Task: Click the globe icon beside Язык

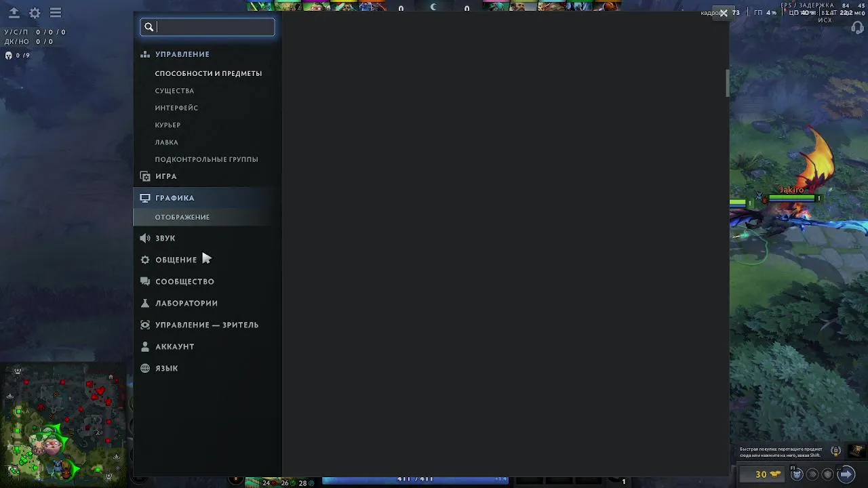Action: tap(145, 368)
